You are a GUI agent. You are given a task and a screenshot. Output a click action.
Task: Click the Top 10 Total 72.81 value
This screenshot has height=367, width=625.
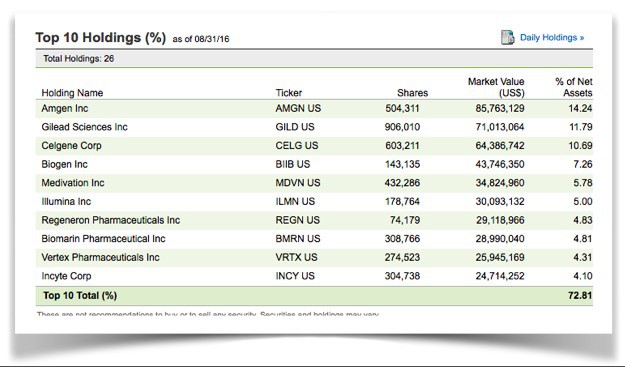pos(580,296)
